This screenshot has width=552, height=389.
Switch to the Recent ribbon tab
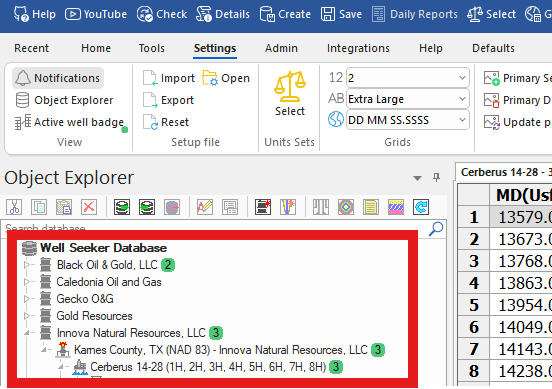point(31,48)
